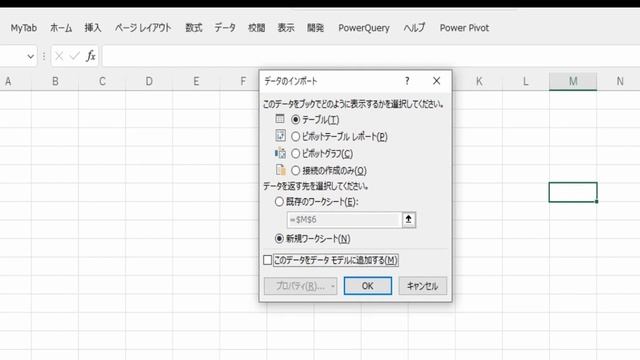Select 新規ワークシート(N) radio button
640x360 pixels.
click(279, 238)
